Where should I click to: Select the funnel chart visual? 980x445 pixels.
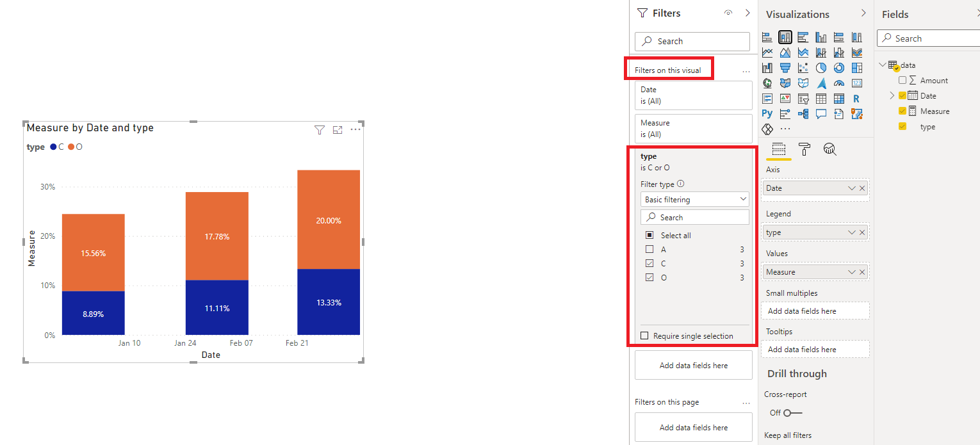[785, 68]
